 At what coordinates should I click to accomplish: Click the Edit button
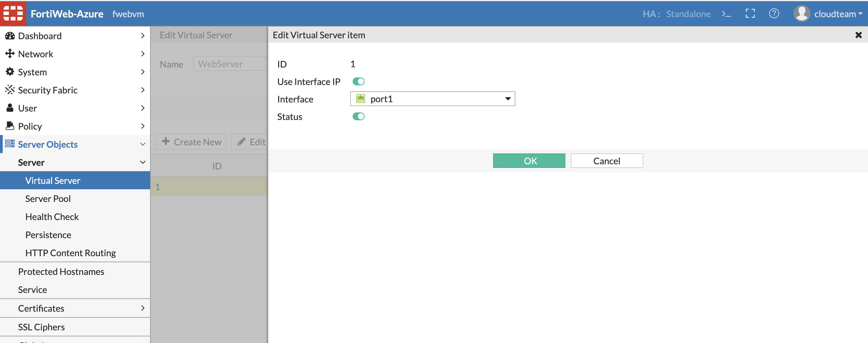tap(250, 142)
